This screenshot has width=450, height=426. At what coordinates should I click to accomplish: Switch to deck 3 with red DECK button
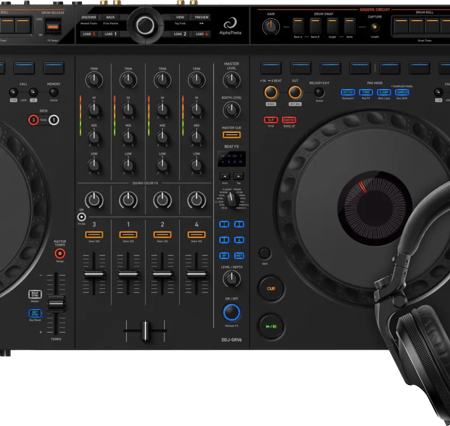tap(33, 120)
